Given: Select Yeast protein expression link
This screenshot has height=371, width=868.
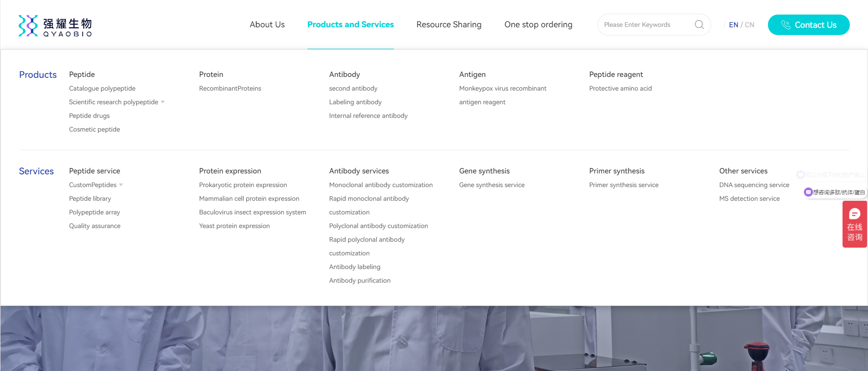Looking at the screenshot, I should tap(234, 226).
